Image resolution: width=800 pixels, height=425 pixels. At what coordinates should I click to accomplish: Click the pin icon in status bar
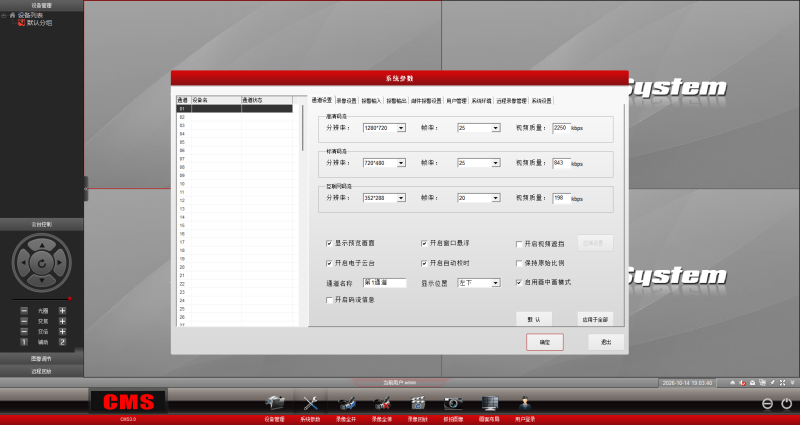(x=772, y=383)
